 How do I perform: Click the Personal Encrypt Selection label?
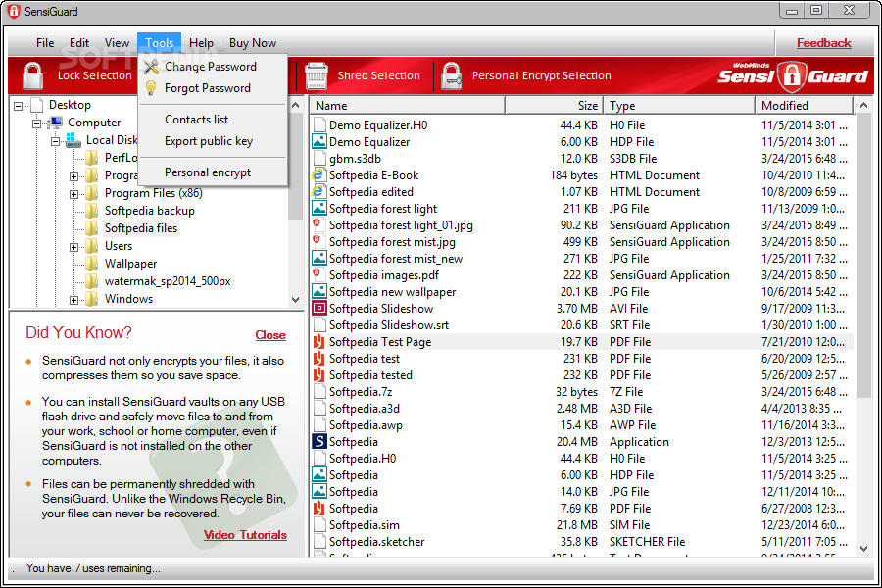point(541,75)
